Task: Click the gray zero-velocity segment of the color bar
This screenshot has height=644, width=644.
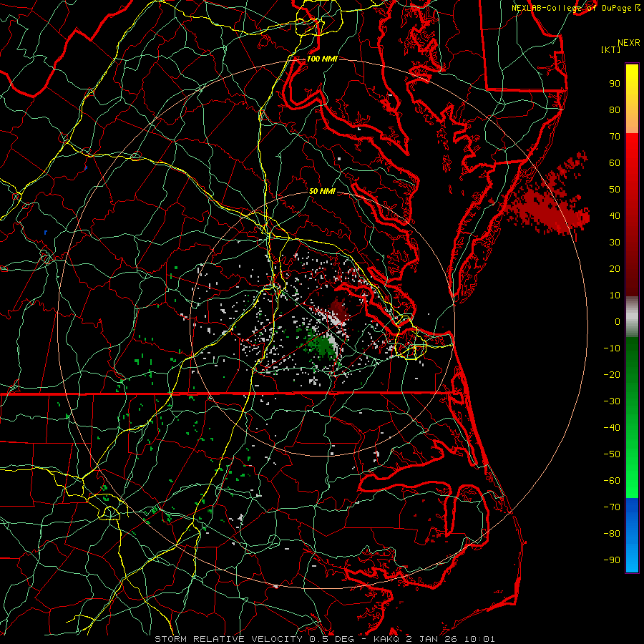Action: point(632,317)
